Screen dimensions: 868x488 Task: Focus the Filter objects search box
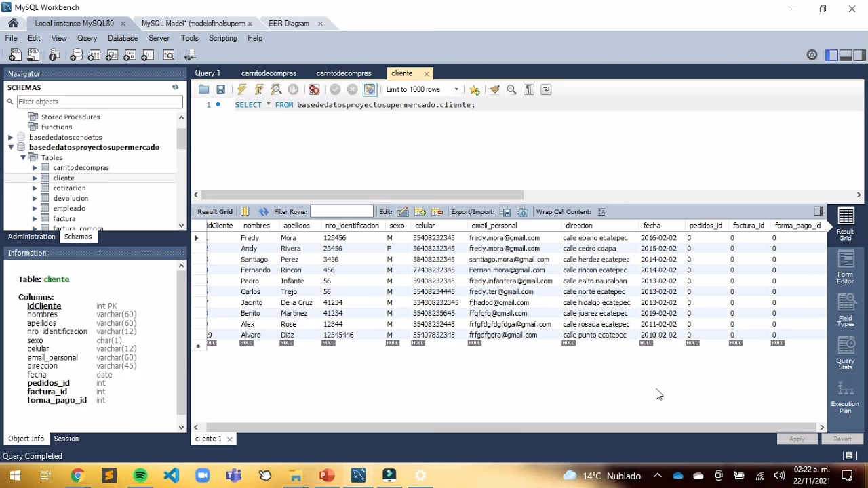coord(99,102)
